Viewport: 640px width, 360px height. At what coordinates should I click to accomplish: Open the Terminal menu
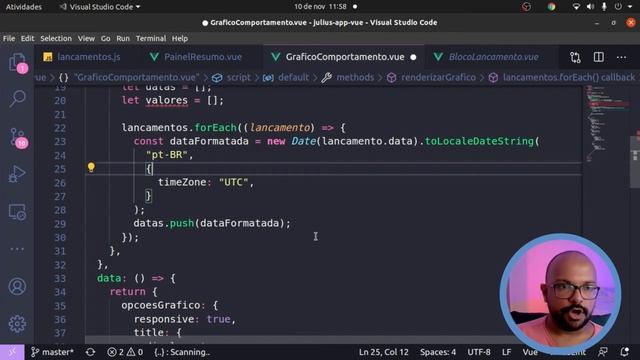click(151, 38)
